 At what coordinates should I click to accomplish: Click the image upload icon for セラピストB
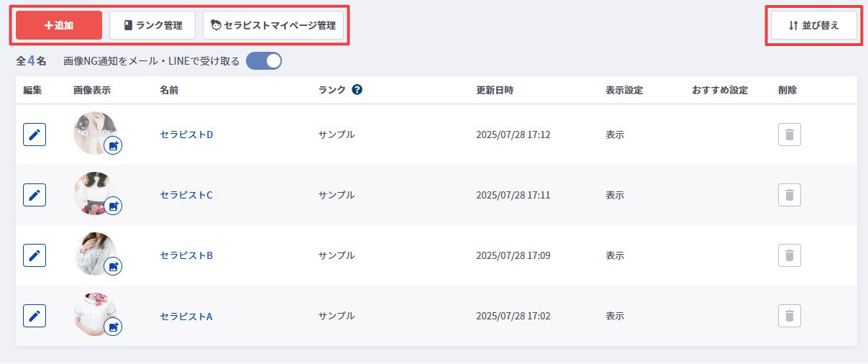pyautogui.click(x=113, y=267)
